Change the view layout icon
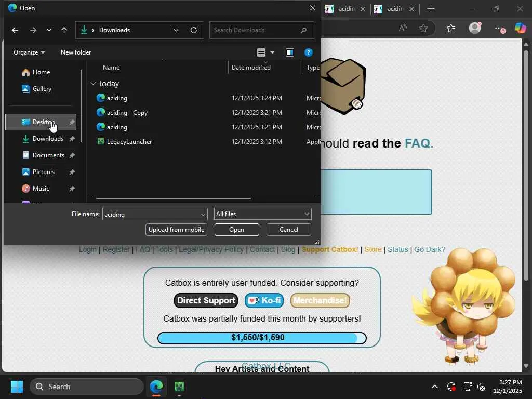 [261, 52]
